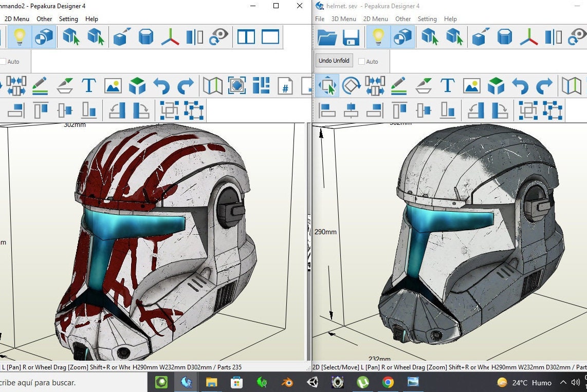Open Setting menu in helmet.sev window
The width and height of the screenshot is (587, 392).
(x=427, y=18)
